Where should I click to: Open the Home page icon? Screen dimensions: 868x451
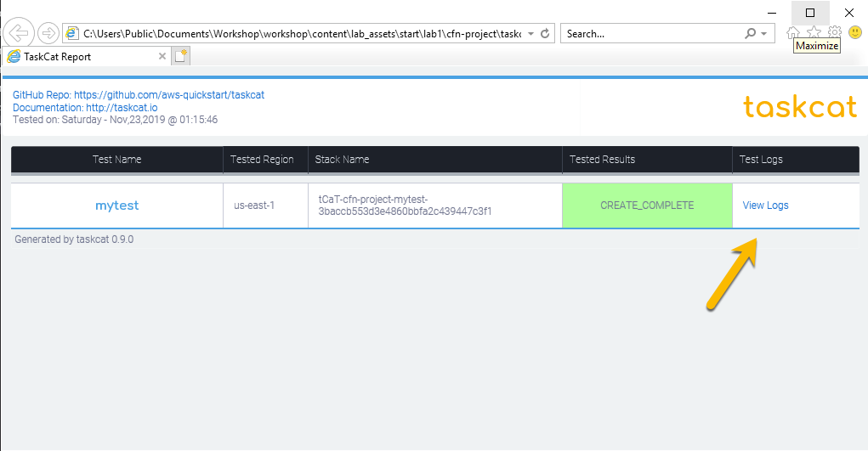pos(792,32)
